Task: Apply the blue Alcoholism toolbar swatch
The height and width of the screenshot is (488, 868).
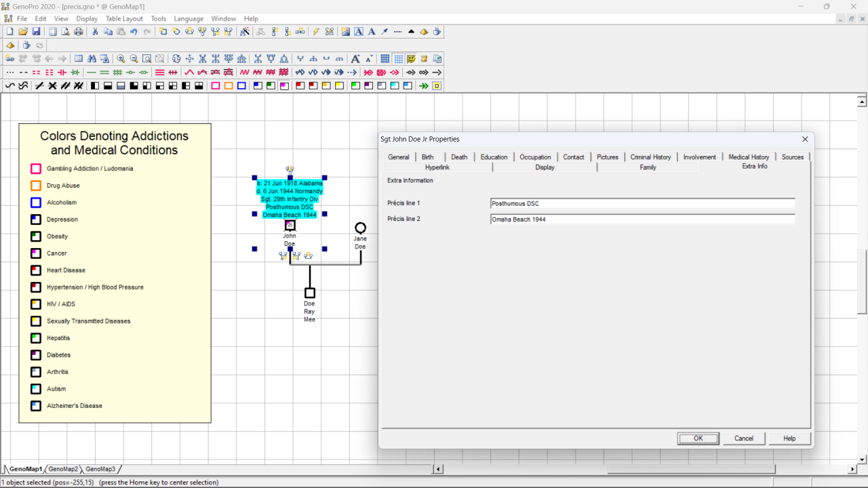Action: [241, 86]
